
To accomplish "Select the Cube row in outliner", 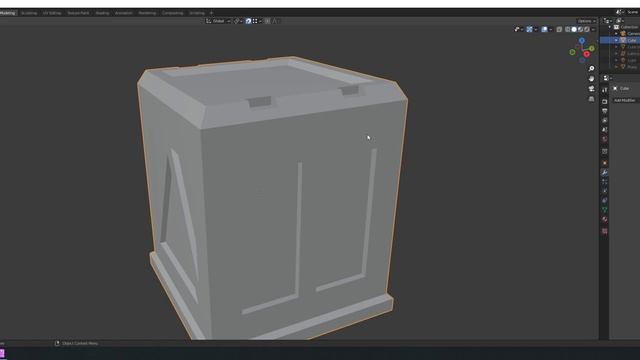I will 620,40.
